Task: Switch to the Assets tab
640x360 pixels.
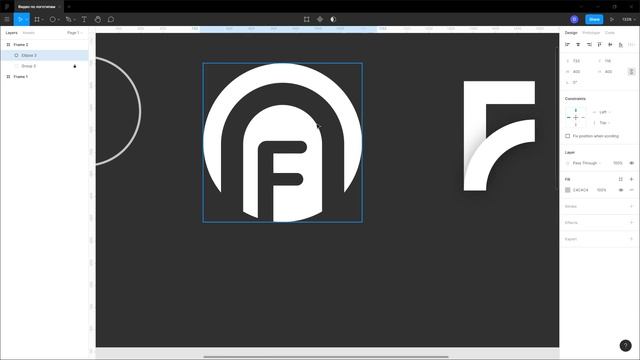Action: click(29, 33)
